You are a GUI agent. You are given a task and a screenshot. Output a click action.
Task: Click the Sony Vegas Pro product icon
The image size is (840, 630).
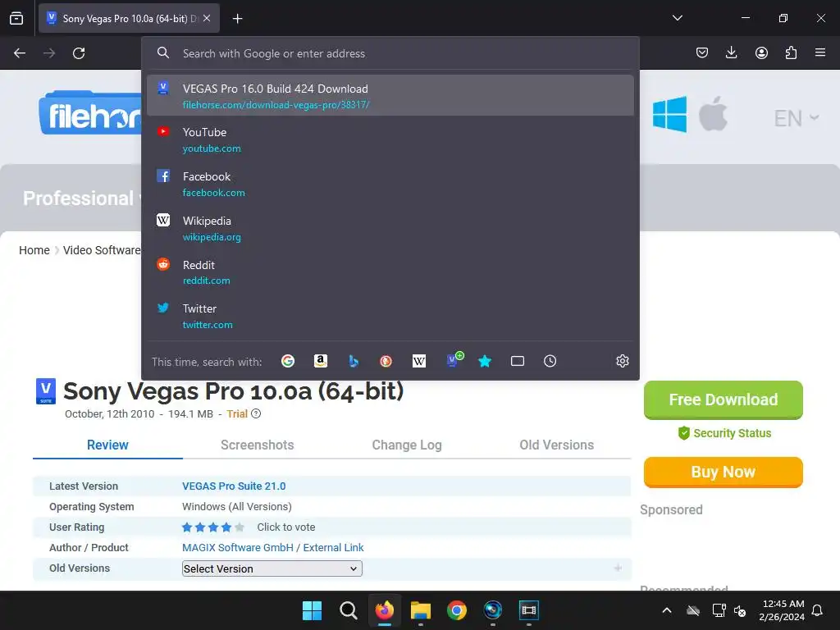point(46,391)
